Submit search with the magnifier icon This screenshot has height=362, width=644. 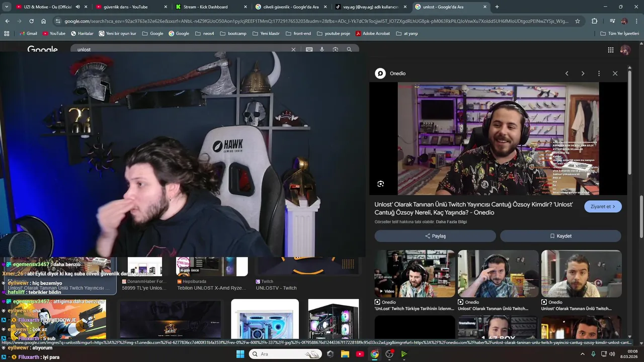(349, 49)
